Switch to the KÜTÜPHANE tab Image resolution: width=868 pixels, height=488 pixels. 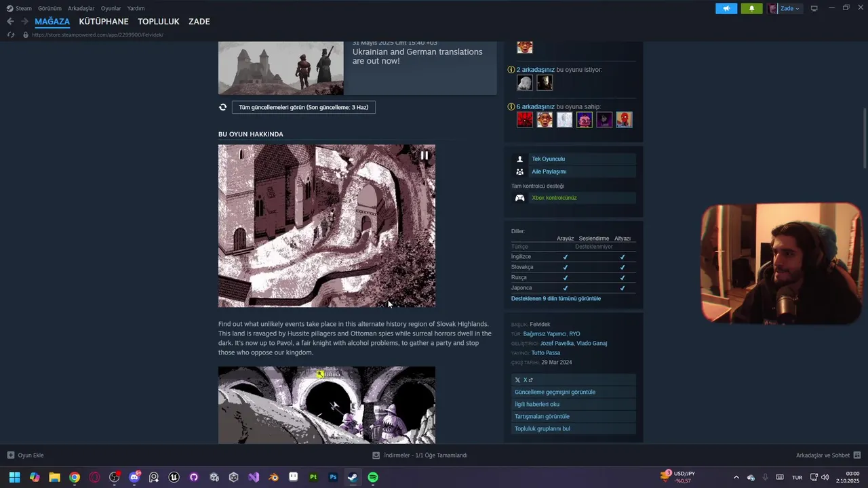[104, 22]
